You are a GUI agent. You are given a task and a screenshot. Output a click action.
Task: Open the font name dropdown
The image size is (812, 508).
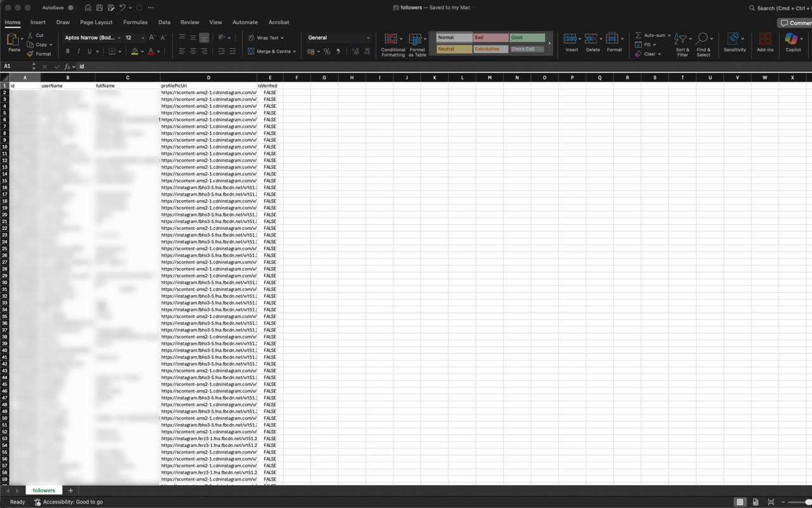click(x=121, y=37)
